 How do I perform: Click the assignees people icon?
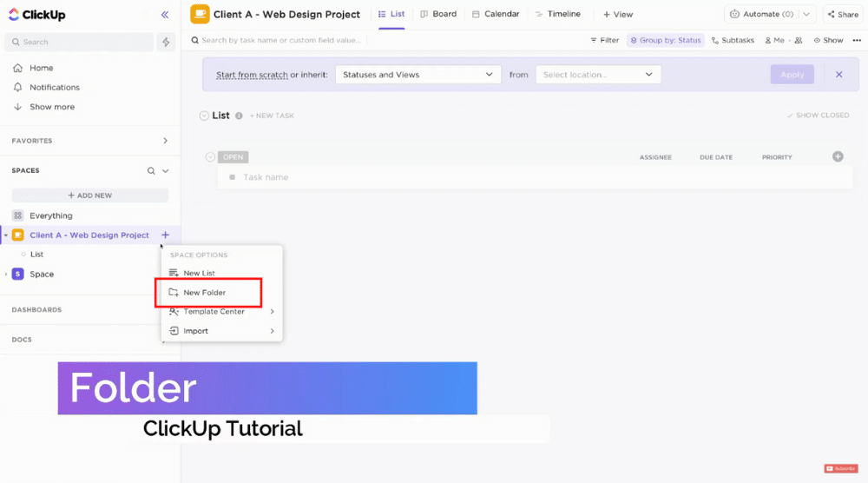(x=799, y=41)
